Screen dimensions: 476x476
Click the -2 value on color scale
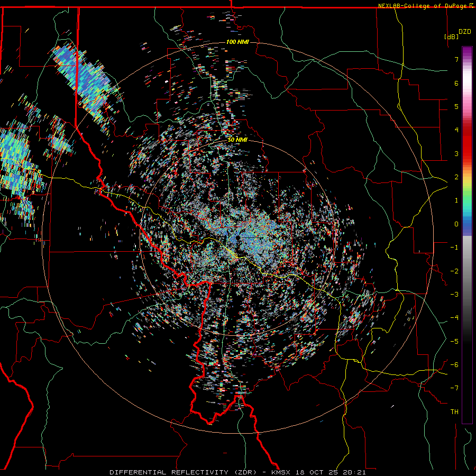click(x=454, y=271)
